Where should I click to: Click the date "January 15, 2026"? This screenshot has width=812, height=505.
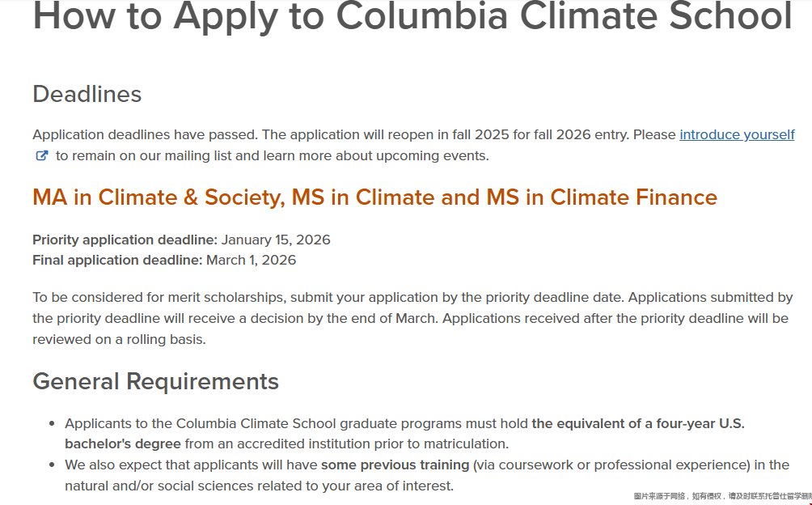point(276,240)
